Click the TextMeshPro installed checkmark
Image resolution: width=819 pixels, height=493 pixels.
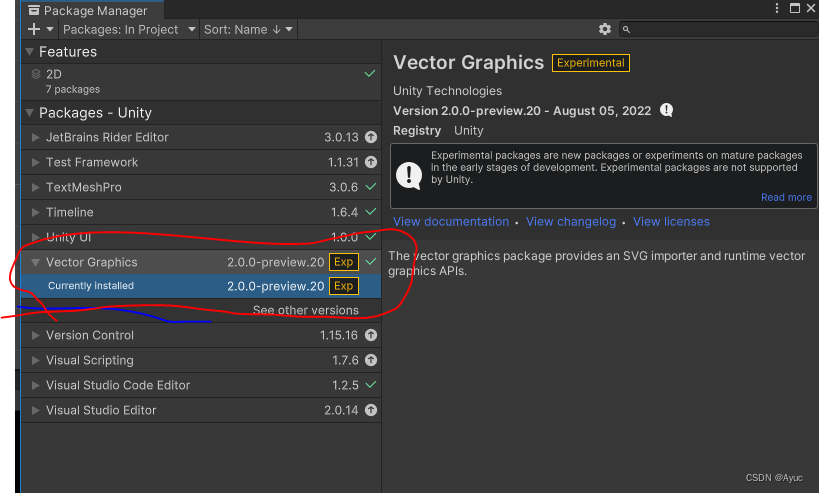[370, 186]
